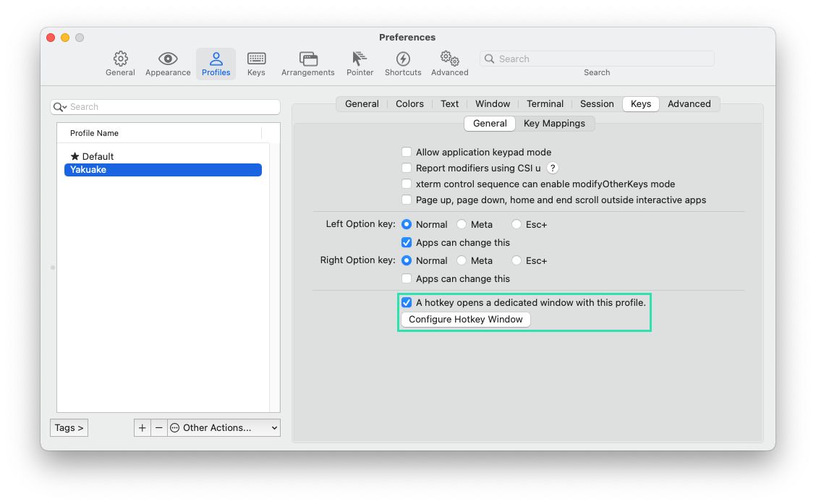The width and height of the screenshot is (816, 504).
Task: Open the Advanced gear preferences icon
Action: click(449, 63)
